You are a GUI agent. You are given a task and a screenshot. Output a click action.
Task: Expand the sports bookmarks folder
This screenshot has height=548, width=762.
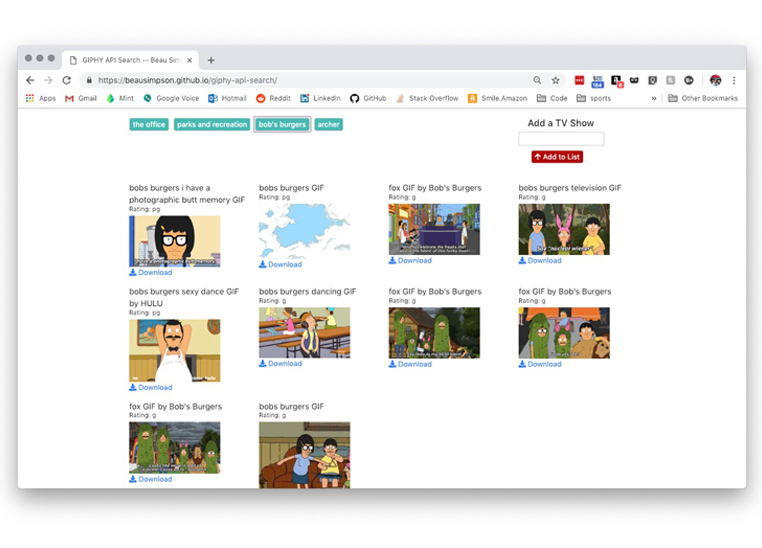[x=593, y=98]
